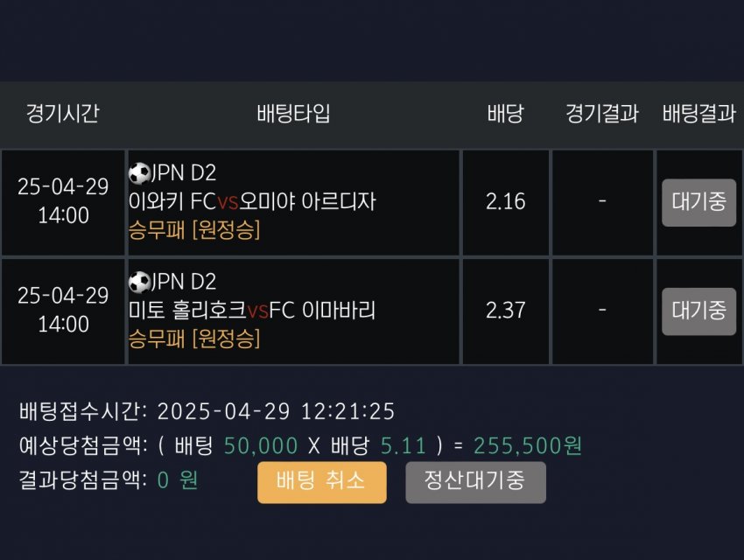Click the 배당 column header
This screenshot has width=744, height=560.
click(505, 114)
